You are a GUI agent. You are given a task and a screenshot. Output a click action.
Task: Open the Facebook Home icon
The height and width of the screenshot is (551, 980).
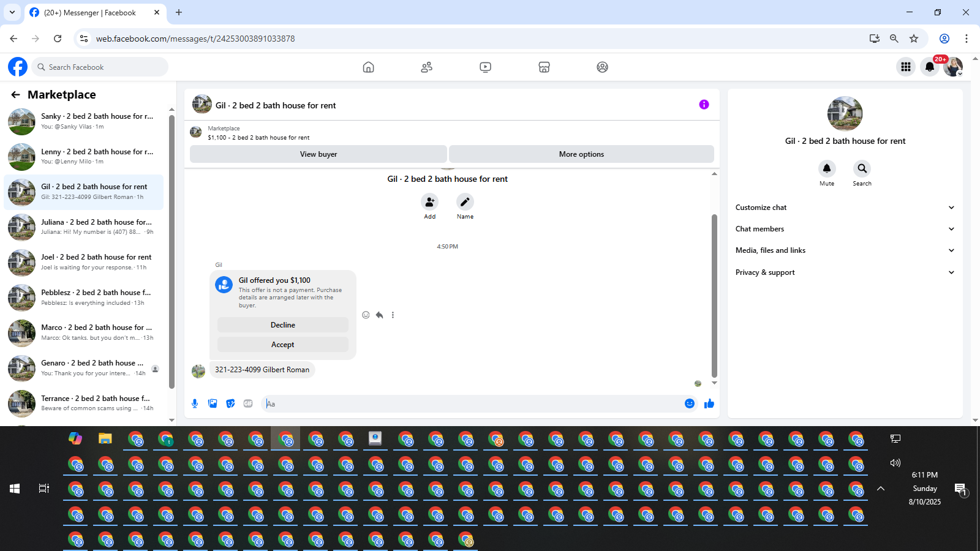[x=368, y=67]
